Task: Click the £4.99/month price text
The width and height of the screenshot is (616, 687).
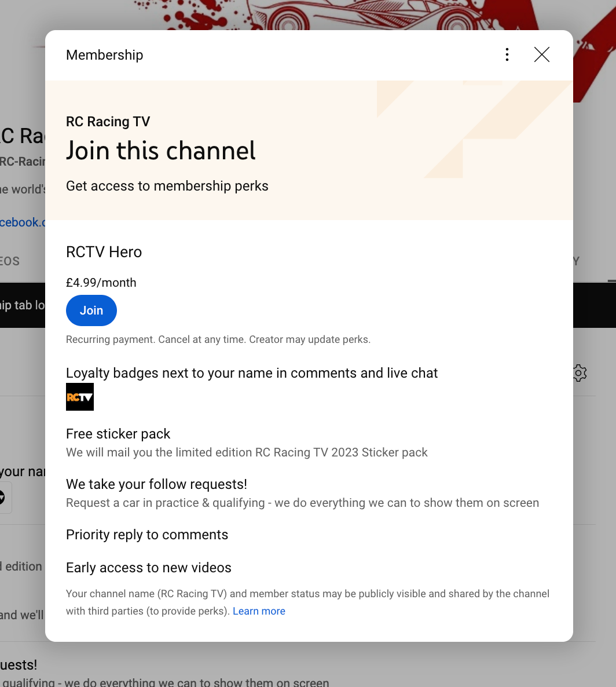Action: pos(101,283)
